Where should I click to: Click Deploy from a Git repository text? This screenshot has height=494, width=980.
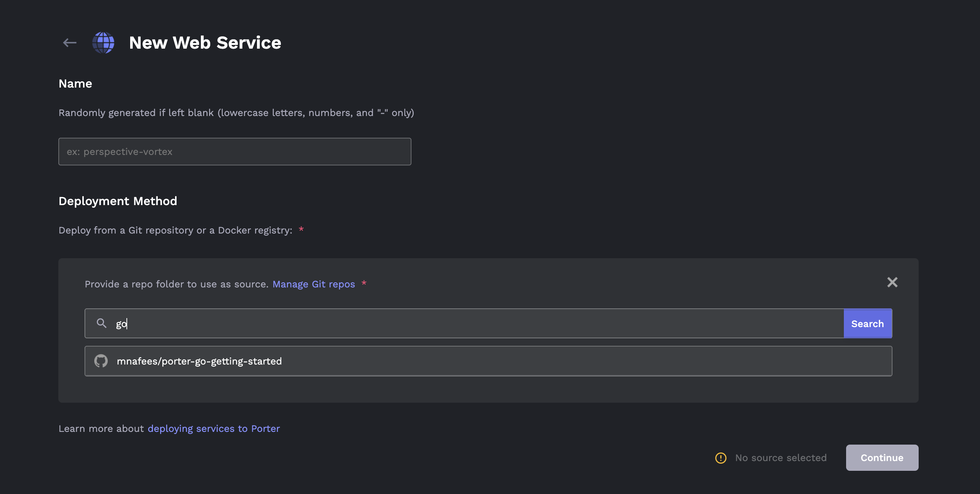pos(175,230)
